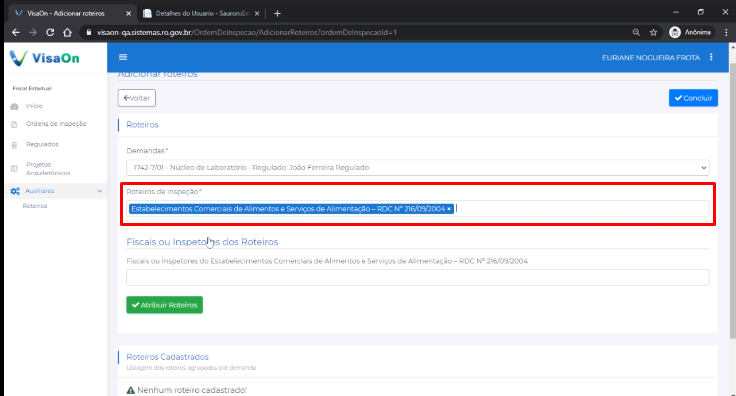The image size is (736, 396).
Task: Click the page vertical scrollbar
Action: coord(733,202)
